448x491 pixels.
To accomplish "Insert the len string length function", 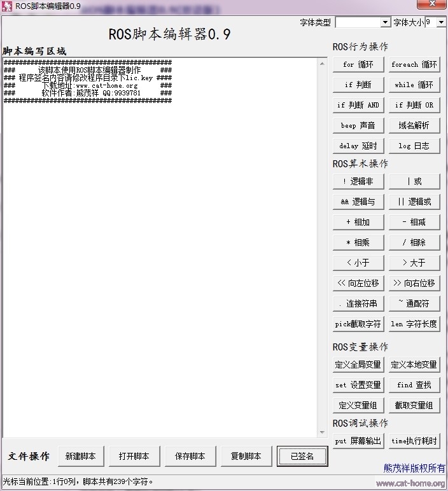I will pyautogui.click(x=414, y=324).
